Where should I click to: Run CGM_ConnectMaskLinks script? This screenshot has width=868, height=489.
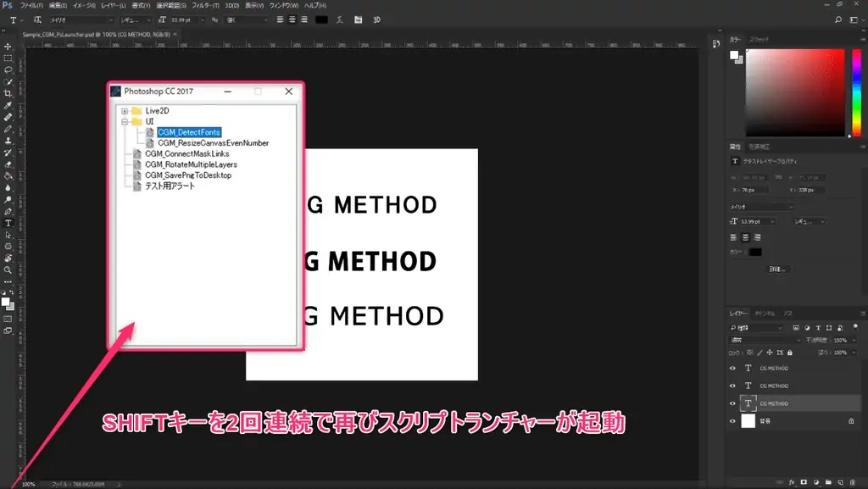pos(187,153)
